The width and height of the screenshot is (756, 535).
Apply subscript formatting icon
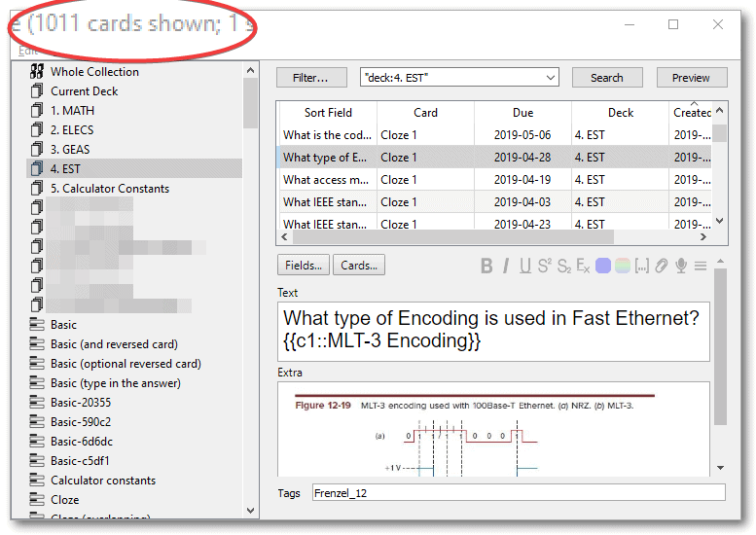tap(564, 266)
